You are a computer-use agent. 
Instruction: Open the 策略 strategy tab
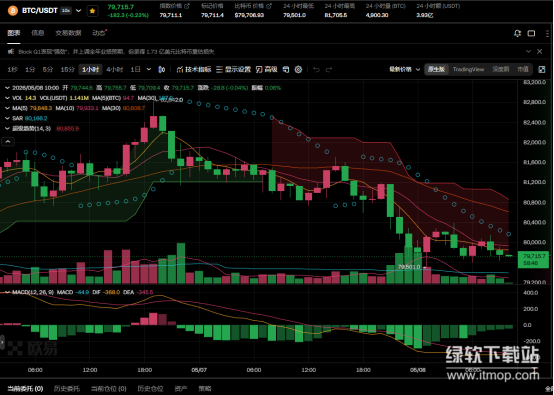coord(205,389)
